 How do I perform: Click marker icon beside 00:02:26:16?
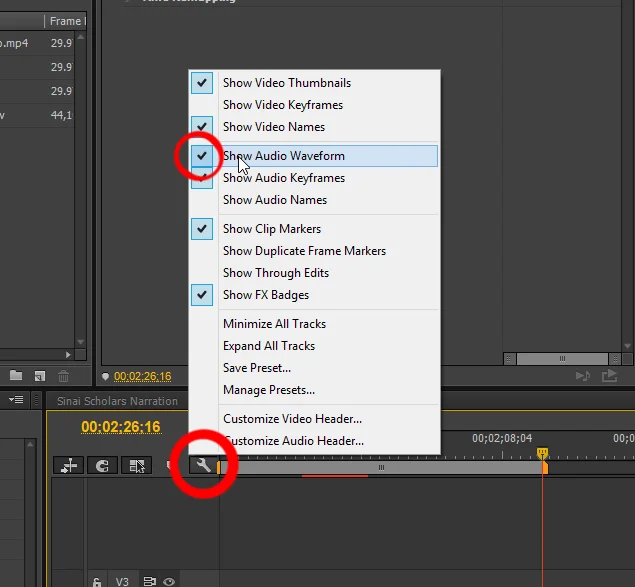[105, 376]
